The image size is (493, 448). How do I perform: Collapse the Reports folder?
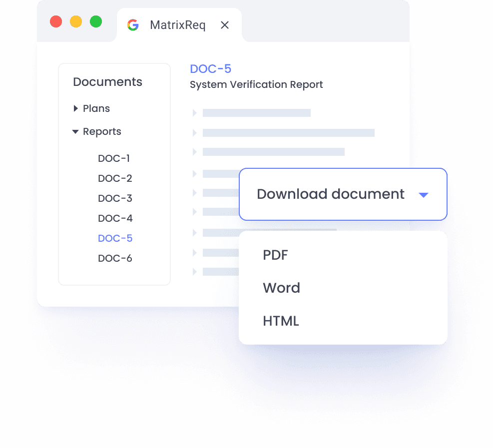[75, 132]
